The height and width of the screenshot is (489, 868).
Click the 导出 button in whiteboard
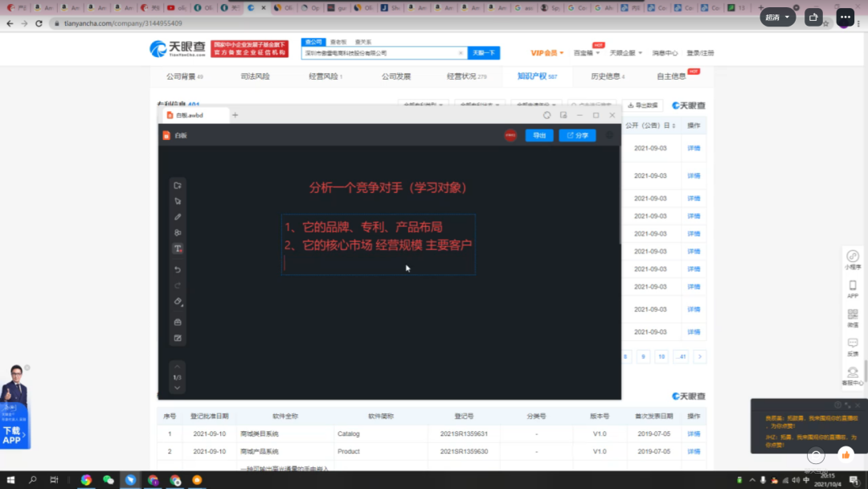click(539, 135)
